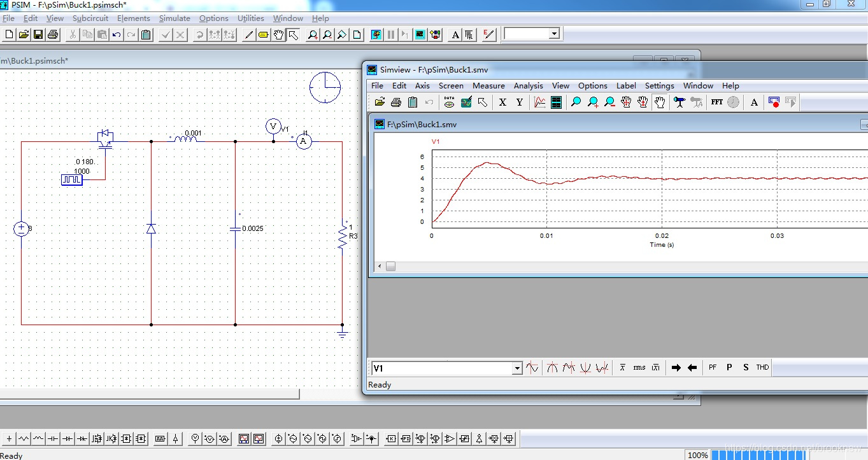Click the New file icon in PSIM toolbar
Viewport: 868px width, 460px height.
coord(9,34)
